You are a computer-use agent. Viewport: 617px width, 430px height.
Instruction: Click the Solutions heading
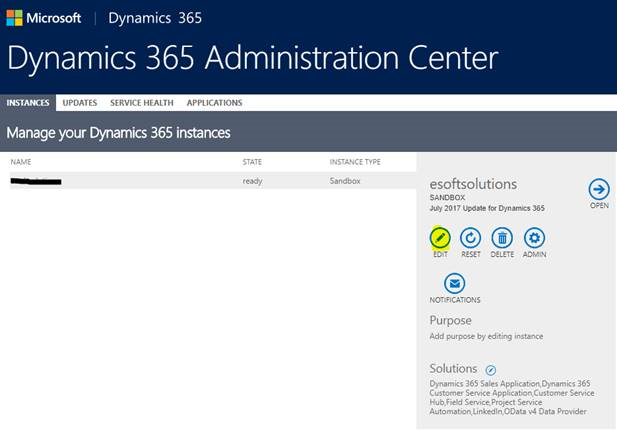tap(453, 369)
